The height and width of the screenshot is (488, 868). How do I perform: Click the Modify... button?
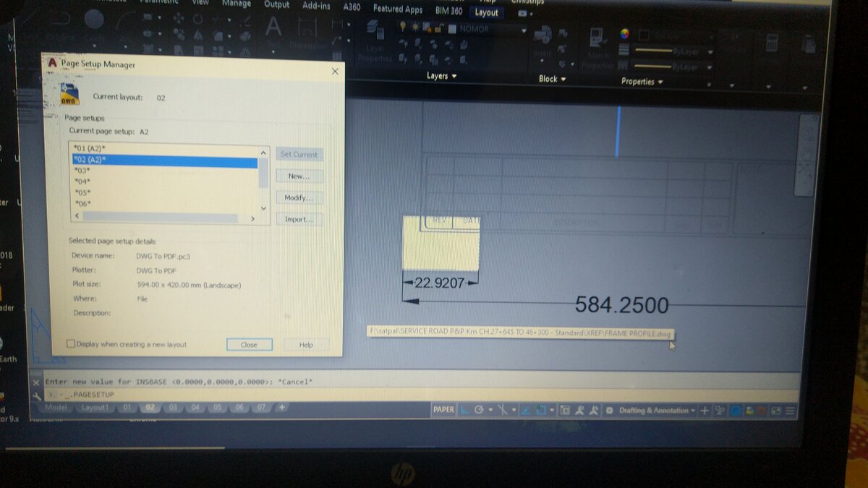point(299,197)
